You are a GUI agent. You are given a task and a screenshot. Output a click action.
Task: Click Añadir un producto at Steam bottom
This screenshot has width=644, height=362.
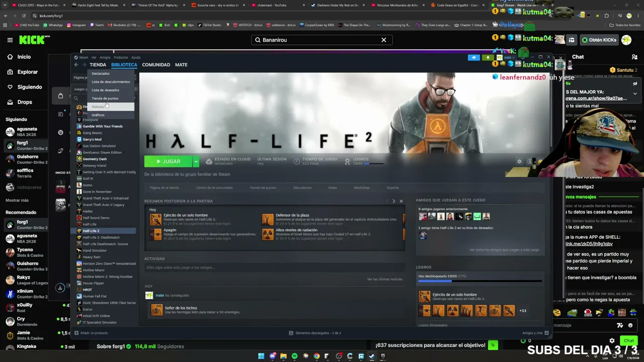pos(91,333)
